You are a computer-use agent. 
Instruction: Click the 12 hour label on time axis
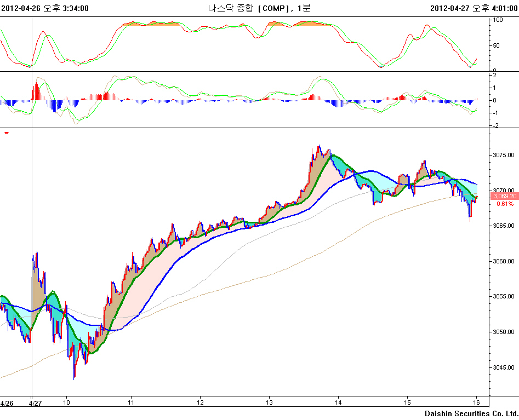[x=200, y=402]
